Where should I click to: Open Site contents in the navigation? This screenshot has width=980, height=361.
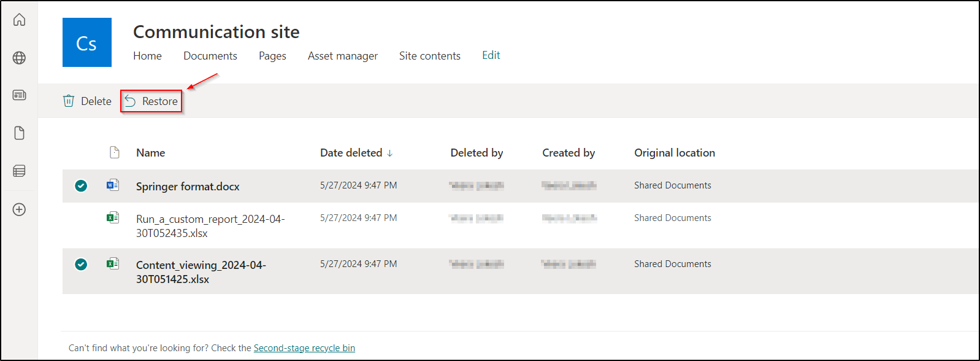429,56
